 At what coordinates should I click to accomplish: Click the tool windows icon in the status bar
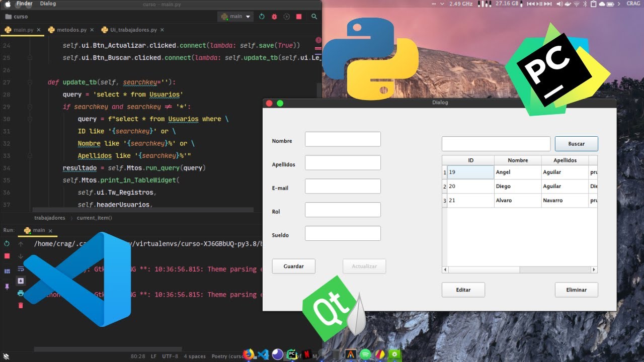(6, 356)
